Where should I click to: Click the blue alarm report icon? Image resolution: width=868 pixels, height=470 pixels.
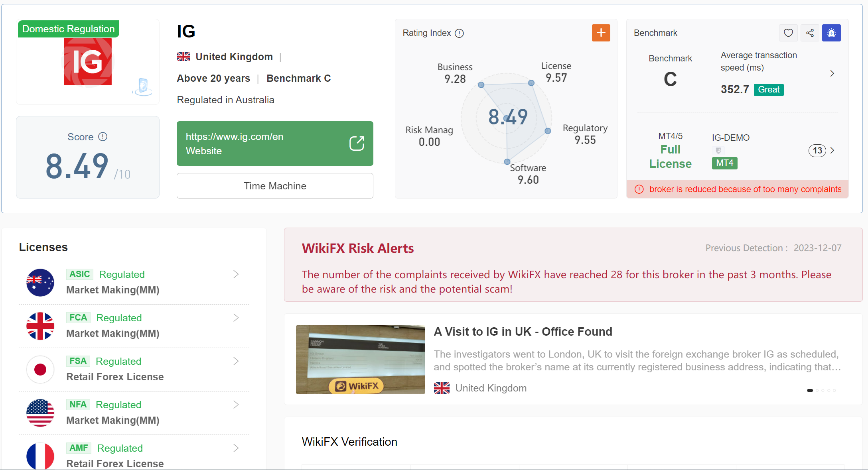831,33
